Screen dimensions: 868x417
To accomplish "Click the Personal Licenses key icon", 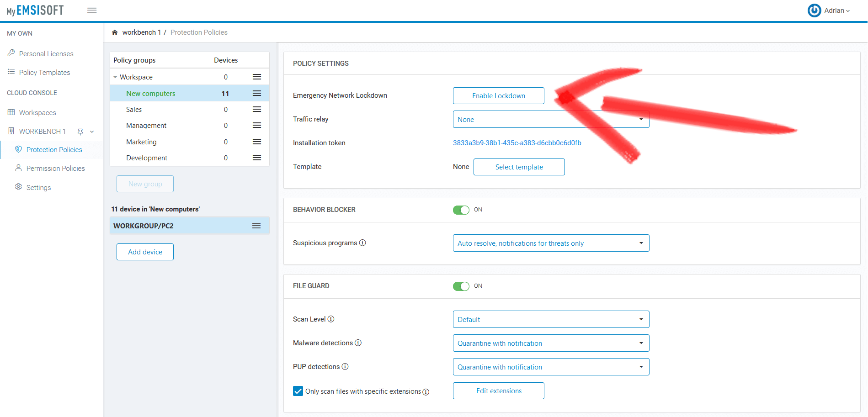I will tap(11, 53).
